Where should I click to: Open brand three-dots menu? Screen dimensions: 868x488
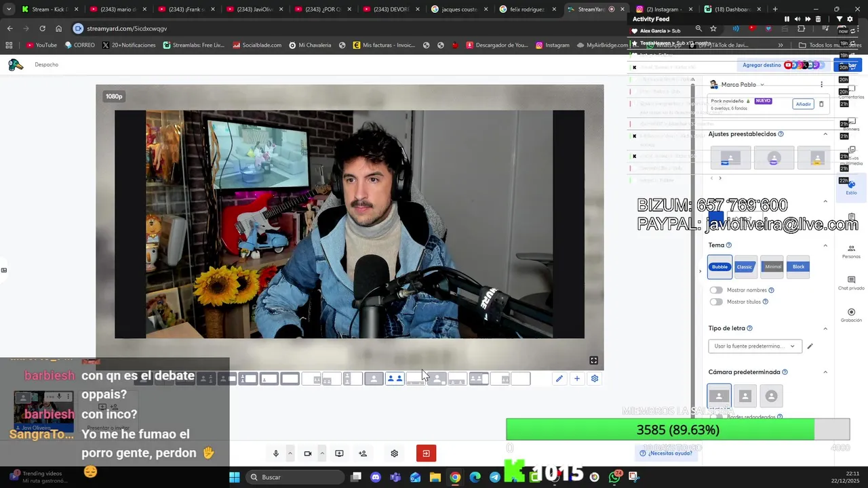[821, 85]
